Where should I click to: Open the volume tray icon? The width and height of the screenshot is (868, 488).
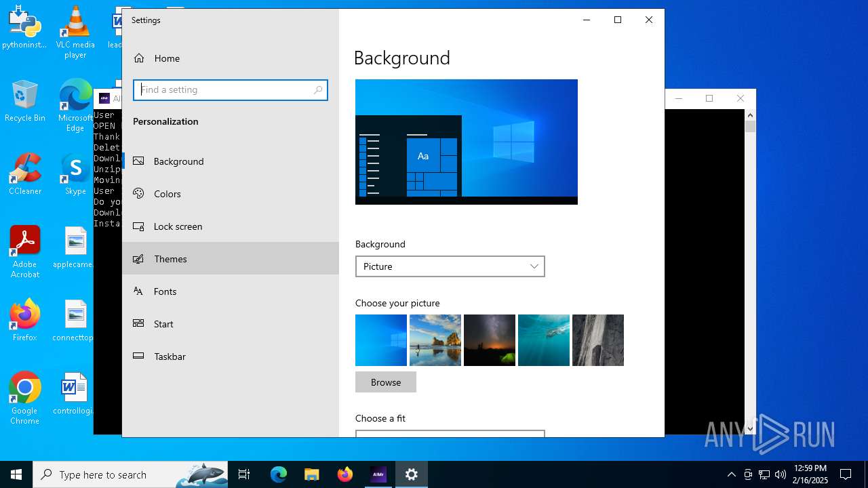[x=781, y=474]
